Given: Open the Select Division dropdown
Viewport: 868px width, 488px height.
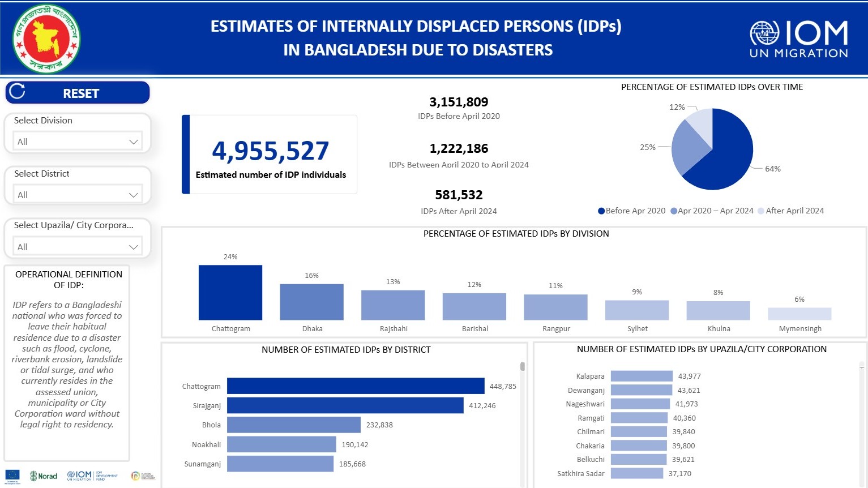Looking at the screenshot, I should [x=78, y=141].
